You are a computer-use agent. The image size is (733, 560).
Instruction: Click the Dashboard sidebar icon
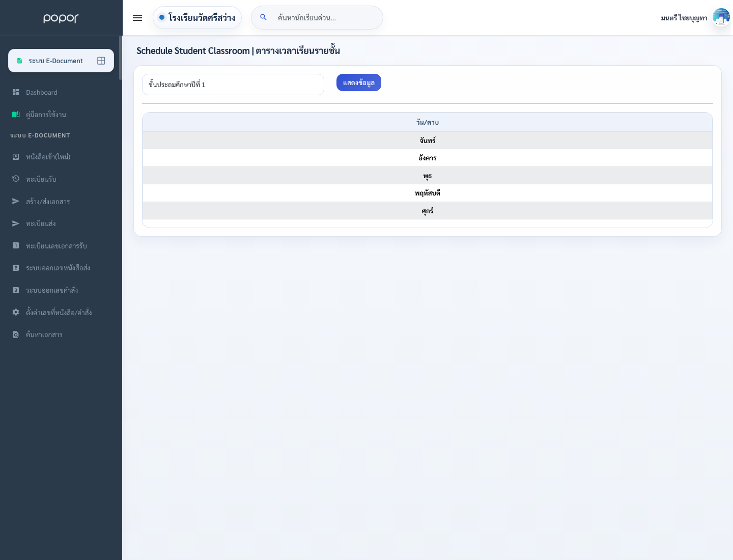click(16, 92)
